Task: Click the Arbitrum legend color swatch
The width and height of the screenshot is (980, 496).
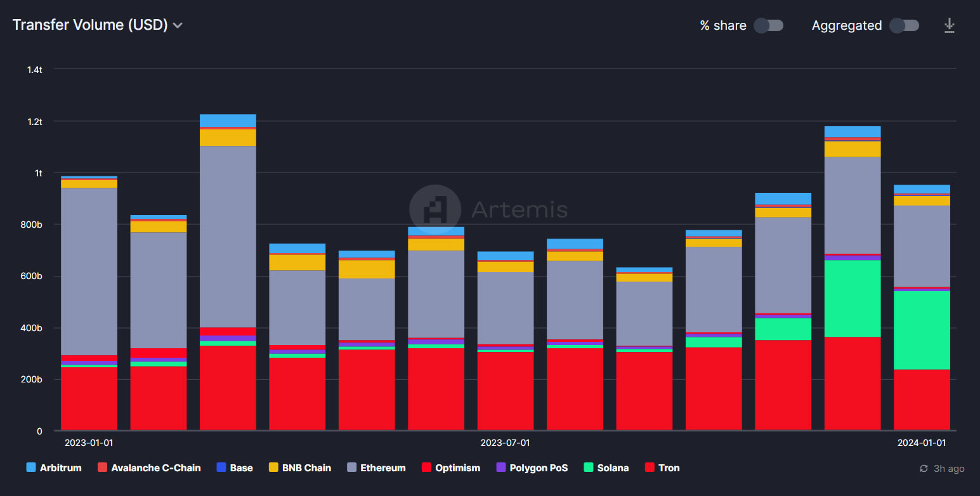Action: click(31, 468)
